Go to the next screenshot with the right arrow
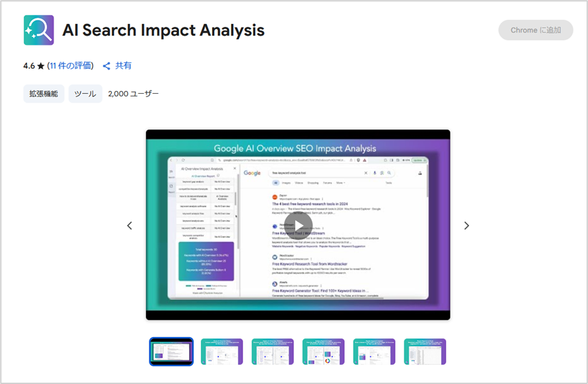Image resolution: width=588 pixels, height=384 pixels. [x=466, y=226]
